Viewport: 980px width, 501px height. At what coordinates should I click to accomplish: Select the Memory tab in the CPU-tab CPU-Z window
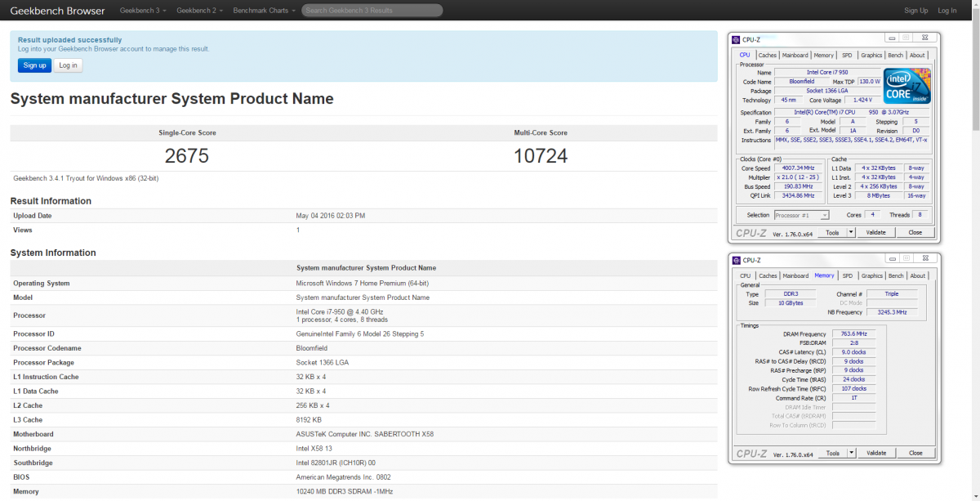point(824,56)
